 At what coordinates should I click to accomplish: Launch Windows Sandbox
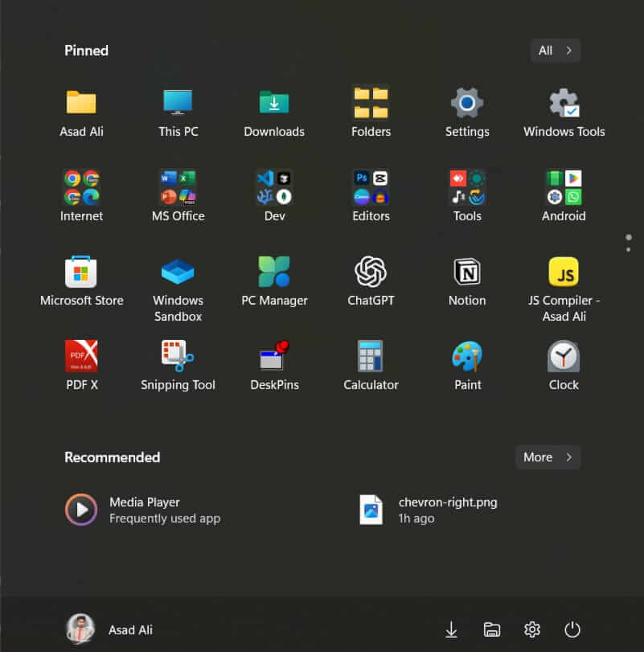[178, 289]
